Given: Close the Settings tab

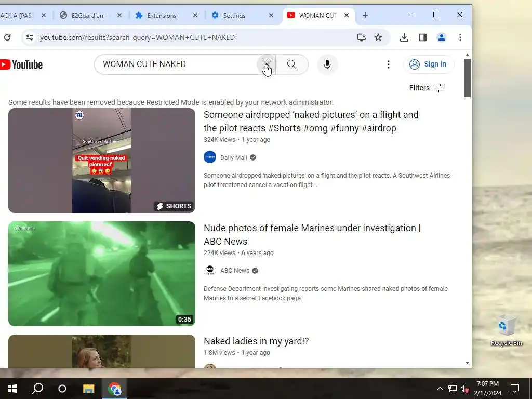Looking at the screenshot, I should pyautogui.click(x=271, y=15).
